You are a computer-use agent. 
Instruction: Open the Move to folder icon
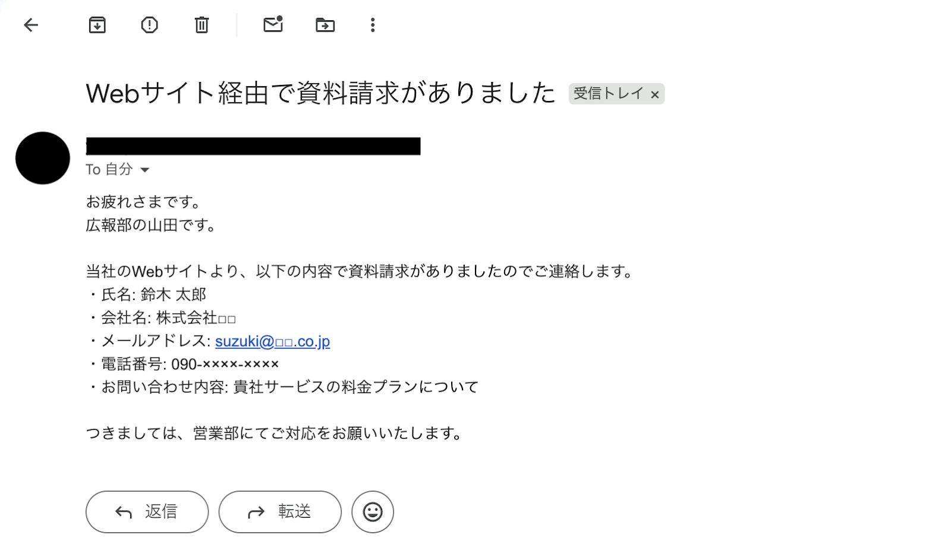click(x=325, y=25)
